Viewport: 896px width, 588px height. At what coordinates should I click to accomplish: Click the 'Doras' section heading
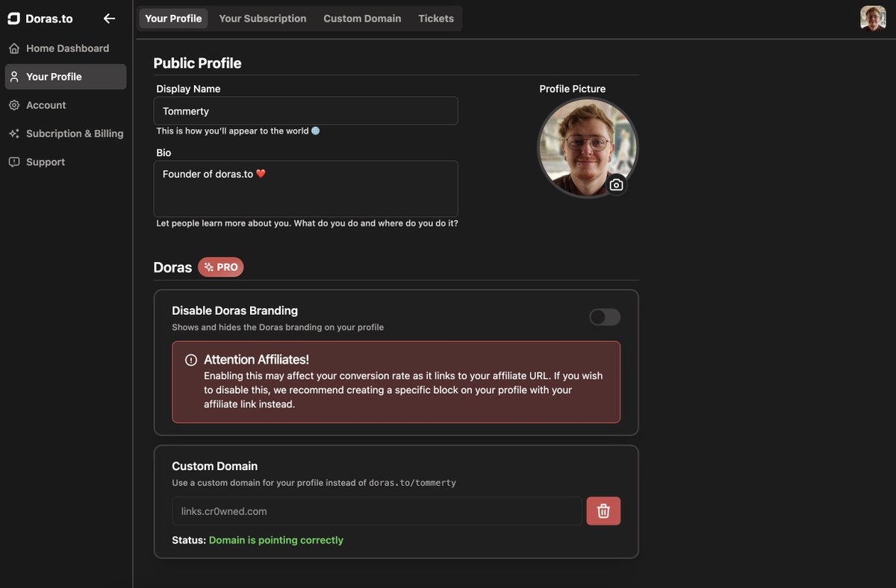point(172,267)
